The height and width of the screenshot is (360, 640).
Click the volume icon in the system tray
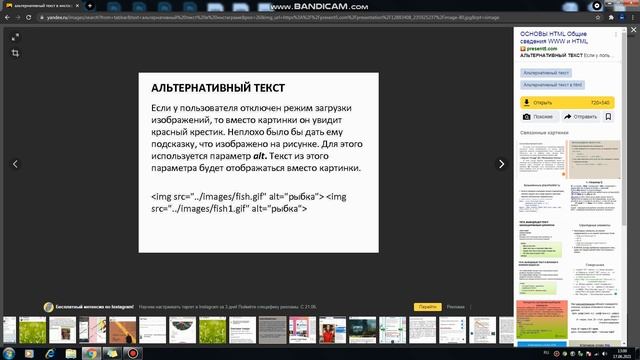click(604, 353)
